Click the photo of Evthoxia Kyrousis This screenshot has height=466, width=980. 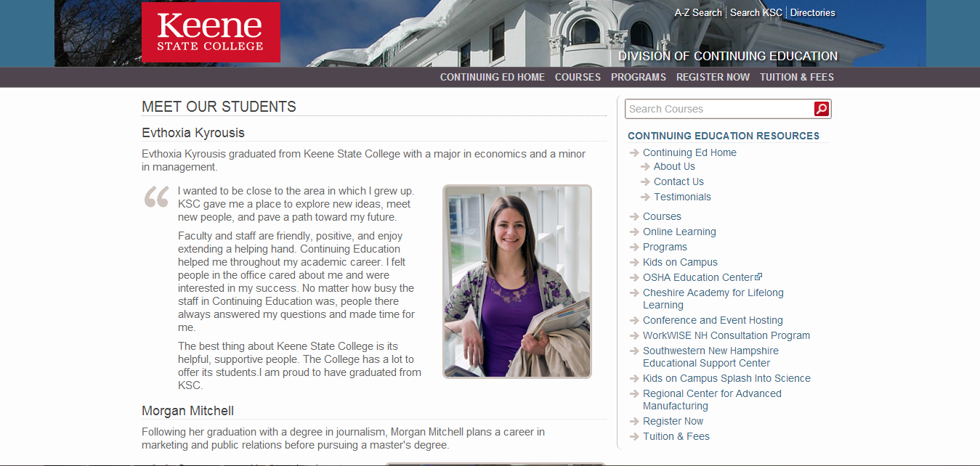pos(517,282)
